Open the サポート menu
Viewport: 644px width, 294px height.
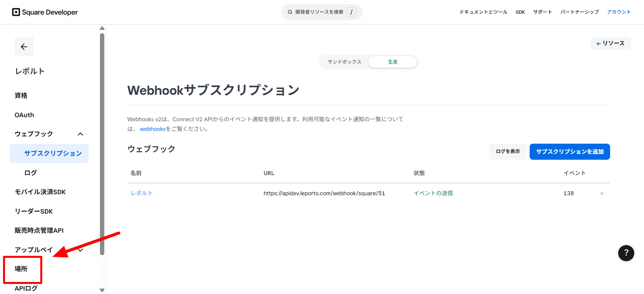542,12
